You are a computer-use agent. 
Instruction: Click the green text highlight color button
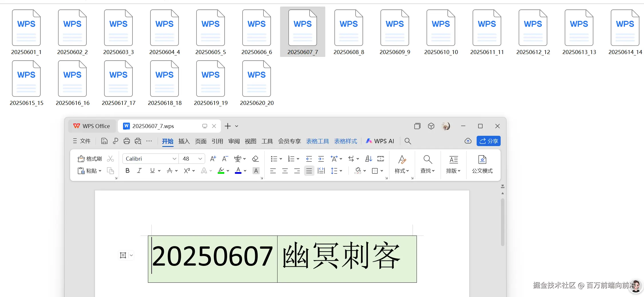221,171
